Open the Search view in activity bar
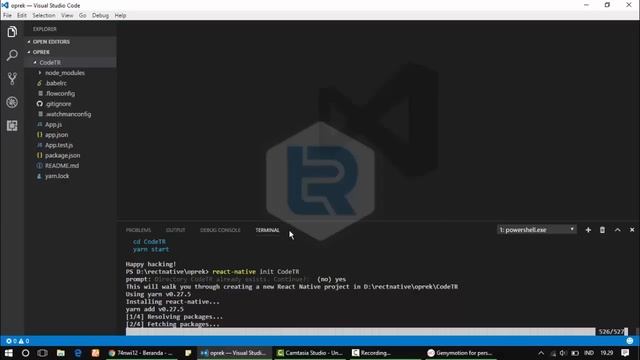The height and width of the screenshot is (360, 640). (x=12, y=55)
